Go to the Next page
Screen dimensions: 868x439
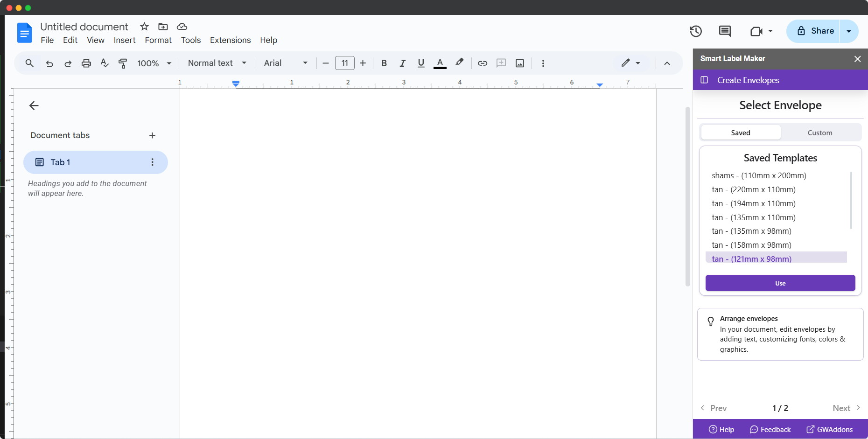pyautogui.click(x=847, y=408)
